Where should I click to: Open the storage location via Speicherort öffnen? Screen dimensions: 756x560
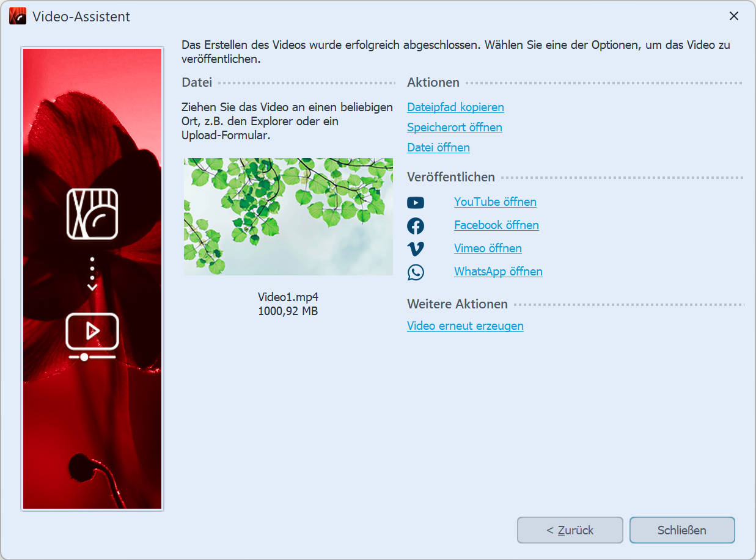click(x=455, y=128)
